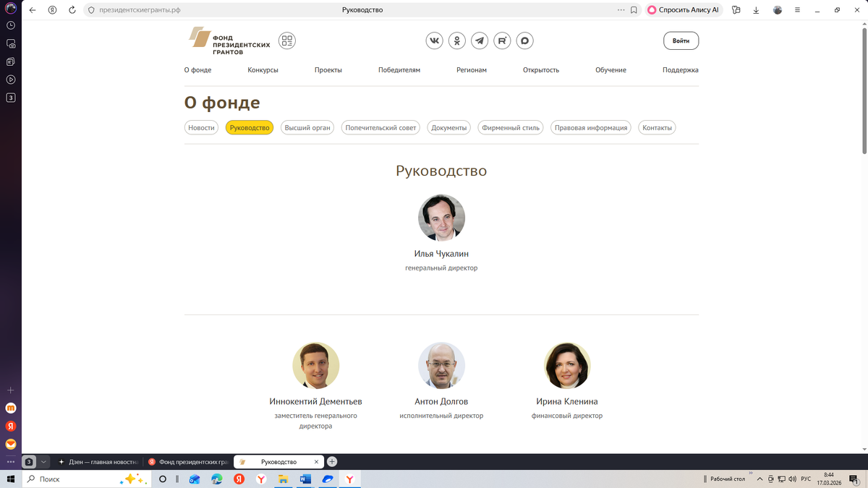Open the Odnoklassniki icon
868x488 pixels.
(456, 40)
